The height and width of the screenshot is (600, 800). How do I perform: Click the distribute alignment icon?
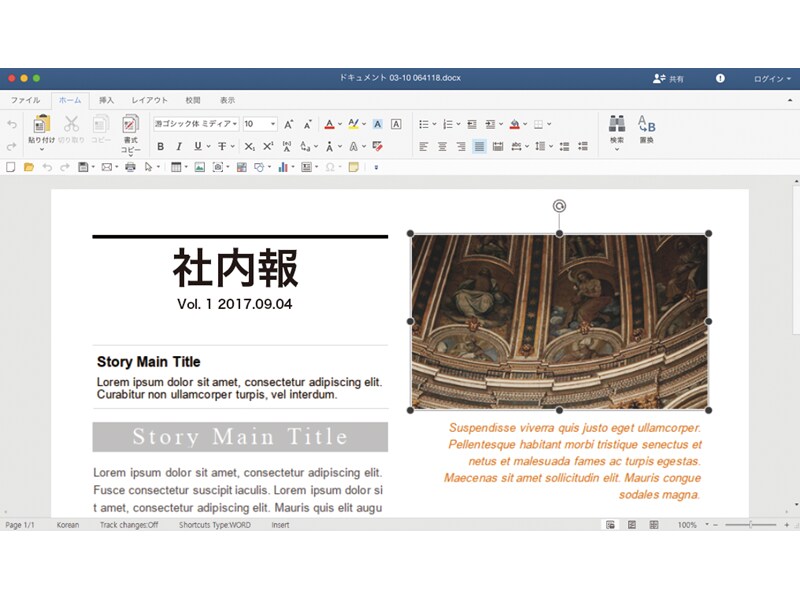(498, 147)
